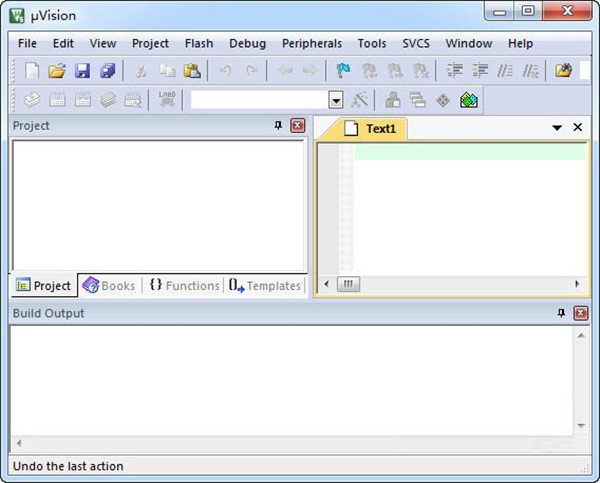Click the New file icon
This screenshot has width=600, height=483.
pos(32,70)
